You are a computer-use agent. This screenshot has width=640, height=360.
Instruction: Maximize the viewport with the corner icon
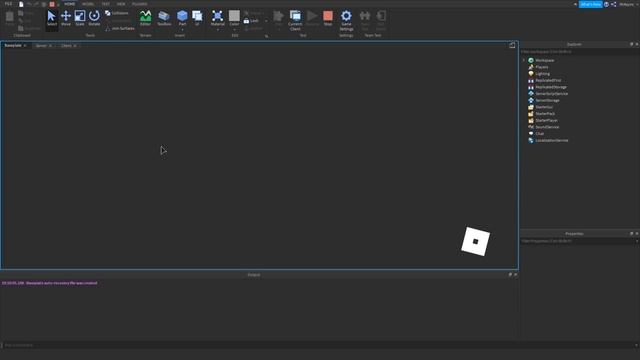tap(512, 45)
